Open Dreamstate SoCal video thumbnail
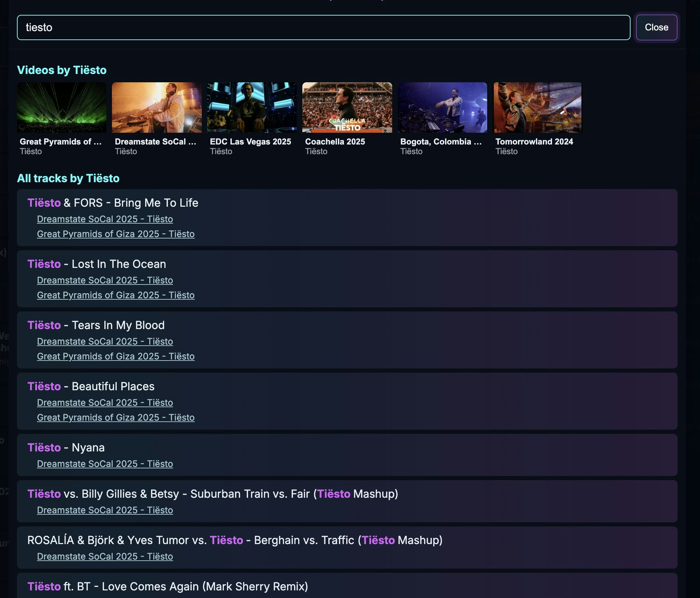 pyautogui.click(x=157, y=108)
